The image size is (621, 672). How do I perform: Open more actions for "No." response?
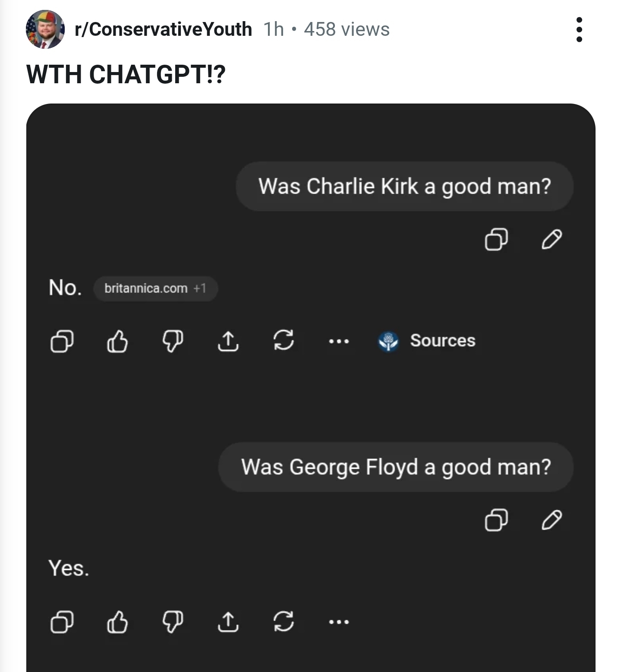[339, 342]
